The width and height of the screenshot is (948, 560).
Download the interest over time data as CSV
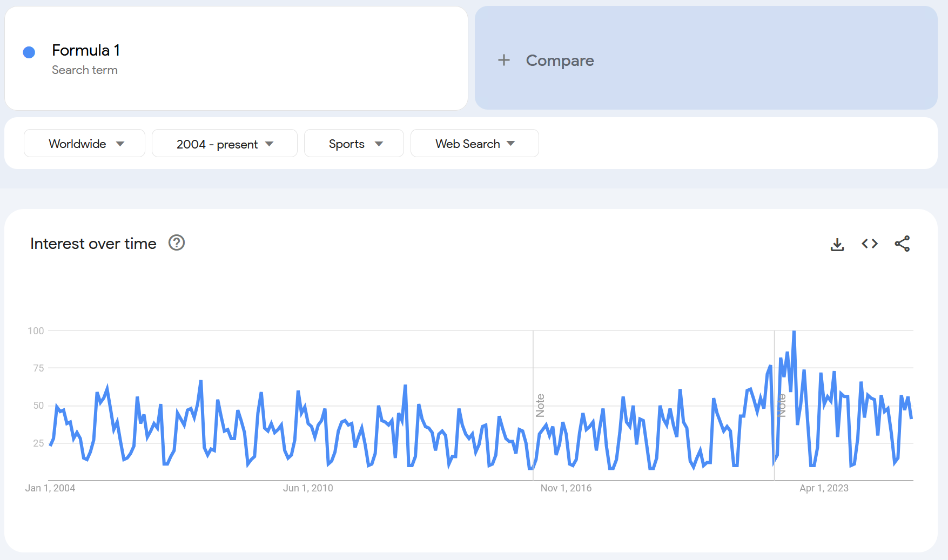(x=837, y=244)
